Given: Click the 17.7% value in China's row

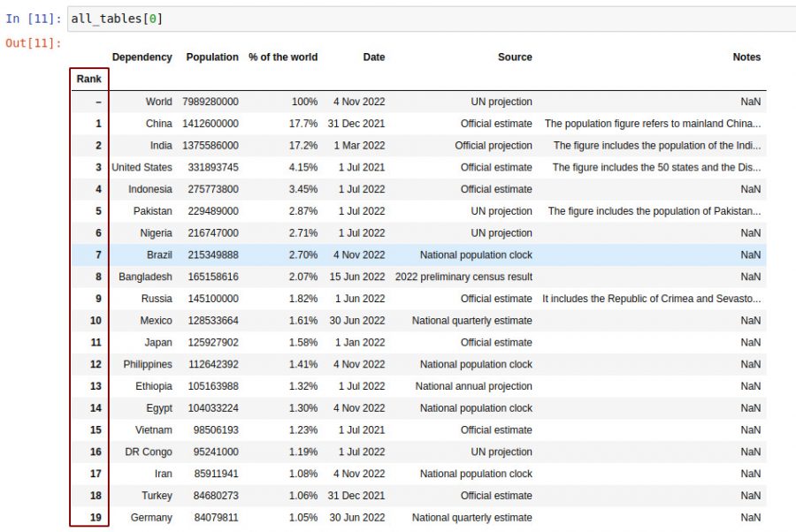Looking at the screenshot, I should tap(304, 124).
